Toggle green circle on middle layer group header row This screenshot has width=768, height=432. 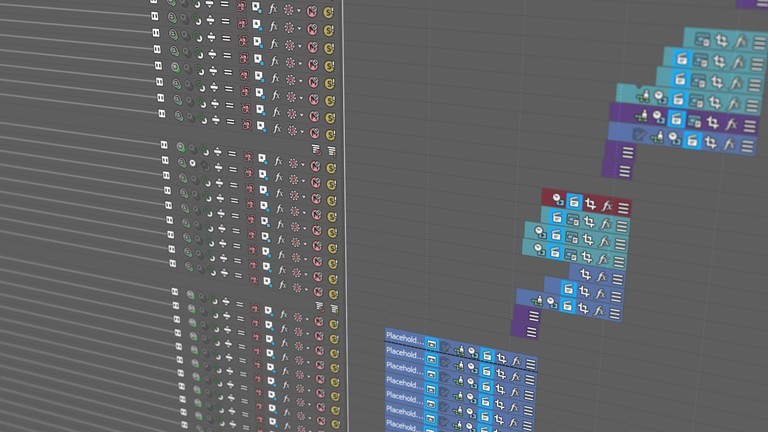tap(180, 146)
